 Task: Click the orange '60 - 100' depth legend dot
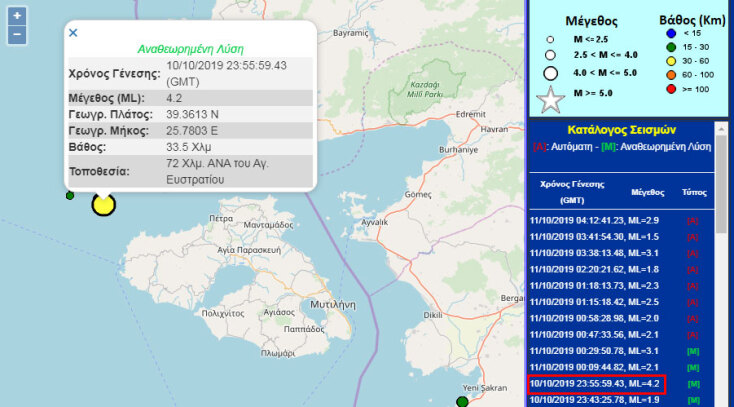pyautogui.click(x=671, y=75)
